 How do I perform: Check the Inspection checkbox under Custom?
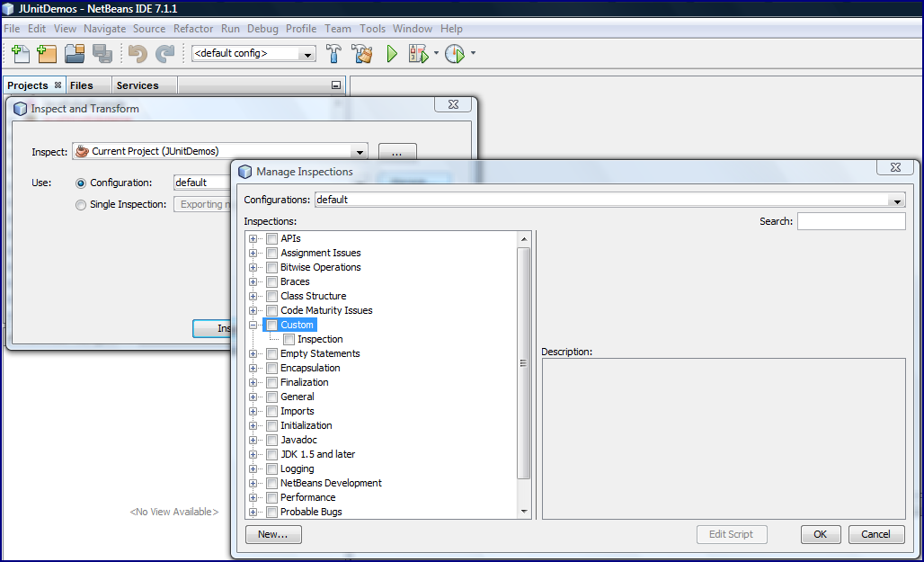pos(289,340)
